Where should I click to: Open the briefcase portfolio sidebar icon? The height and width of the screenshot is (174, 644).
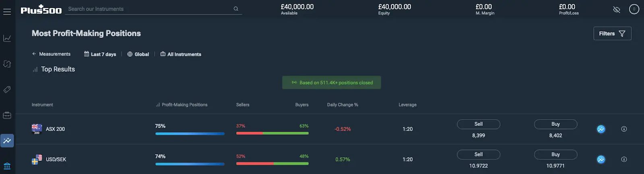click(7, 115)
